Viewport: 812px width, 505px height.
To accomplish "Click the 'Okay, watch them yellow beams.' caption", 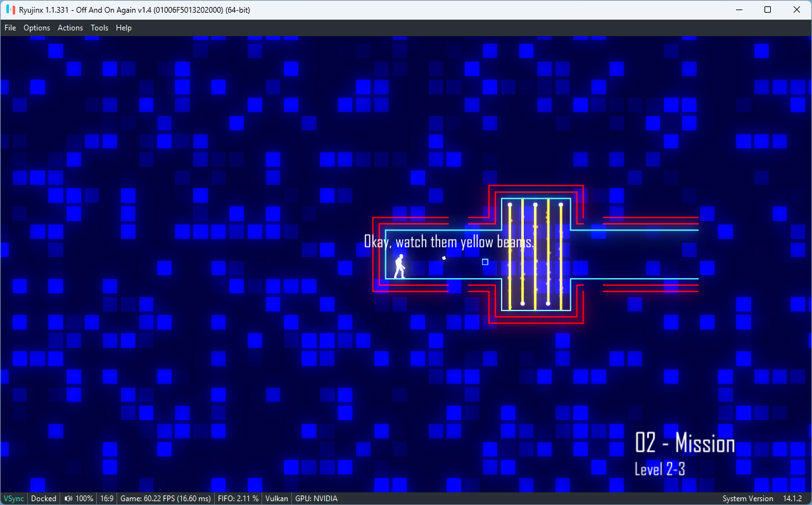I will point(449,241).
